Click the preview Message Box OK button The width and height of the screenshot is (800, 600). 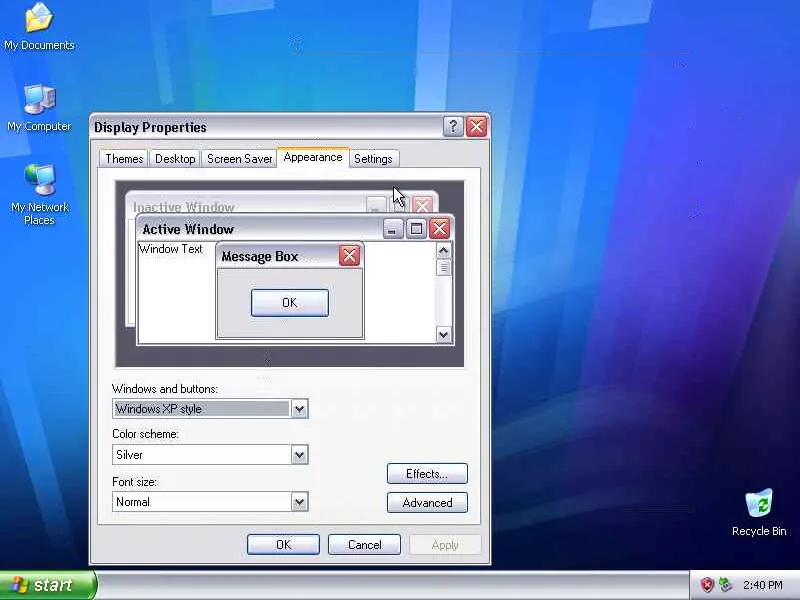(x=290, y=303)
